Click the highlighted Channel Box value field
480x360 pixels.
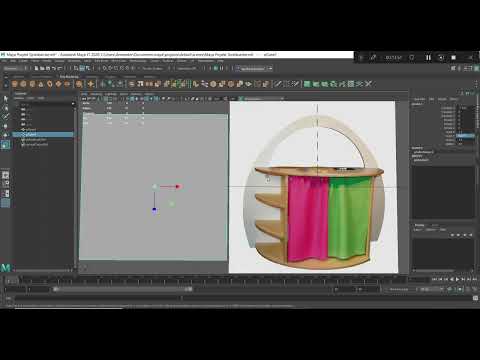point(465,136)
